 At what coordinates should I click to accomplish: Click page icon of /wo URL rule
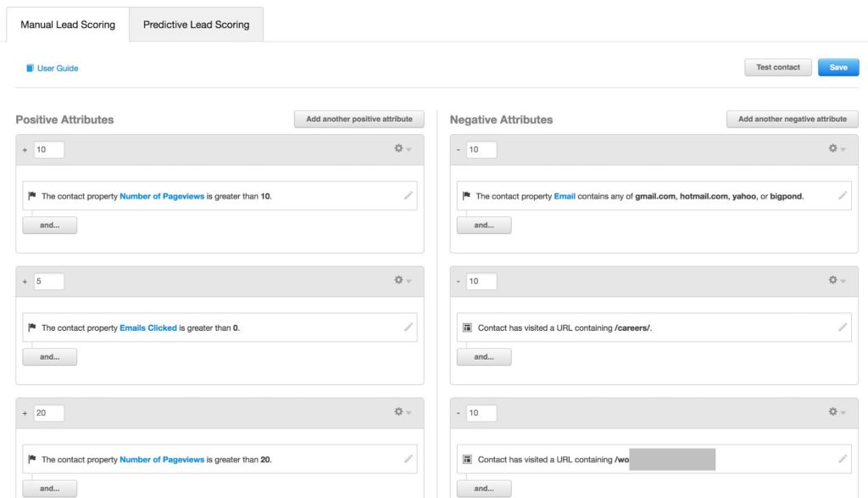467,459
